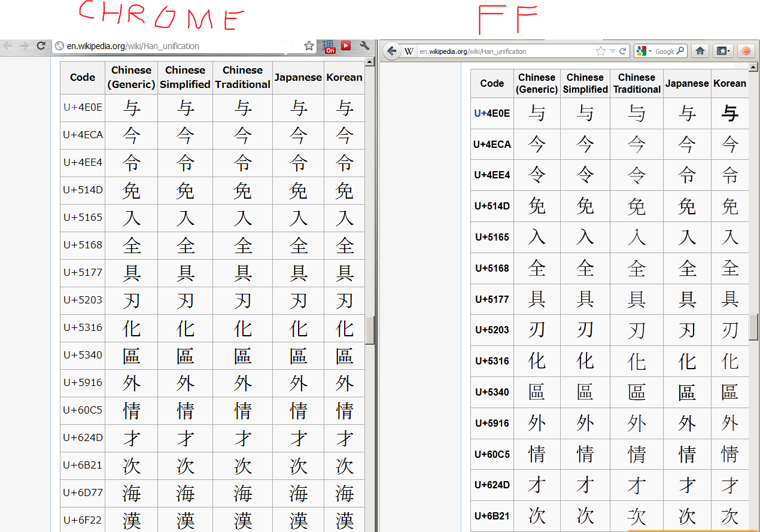
Task: Click Firefox's back arrow button
Action: (392, 51)
